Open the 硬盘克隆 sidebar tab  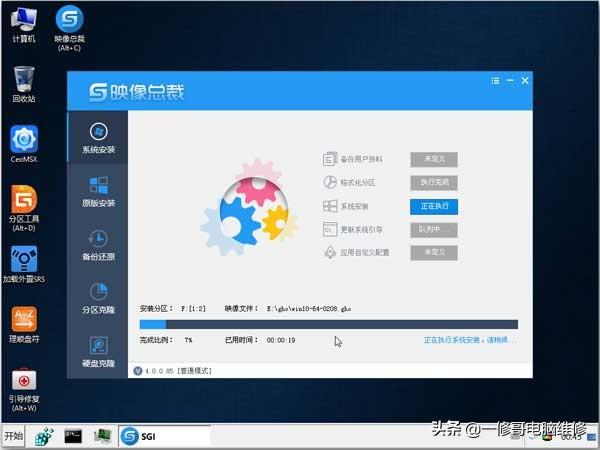coord(98,352)
